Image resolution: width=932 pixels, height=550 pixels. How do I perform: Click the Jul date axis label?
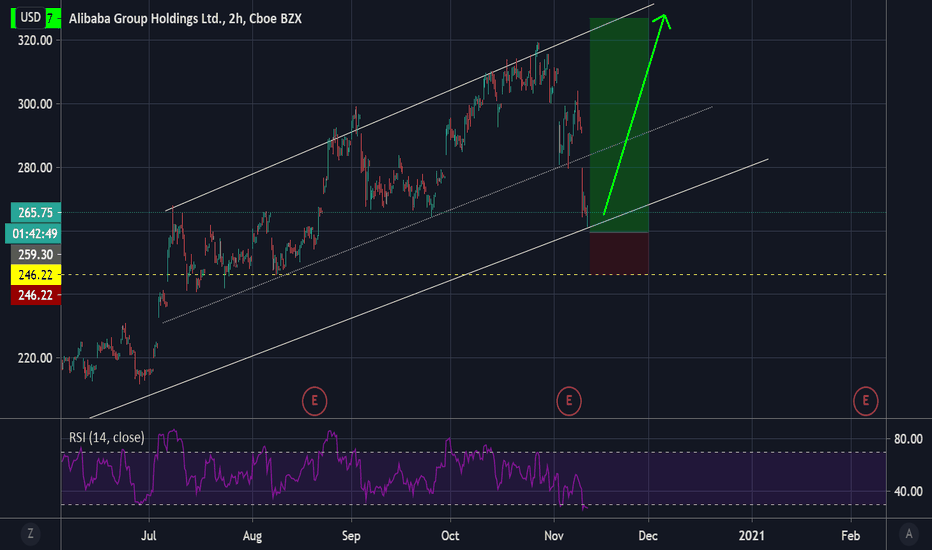(x=149, y=536)
